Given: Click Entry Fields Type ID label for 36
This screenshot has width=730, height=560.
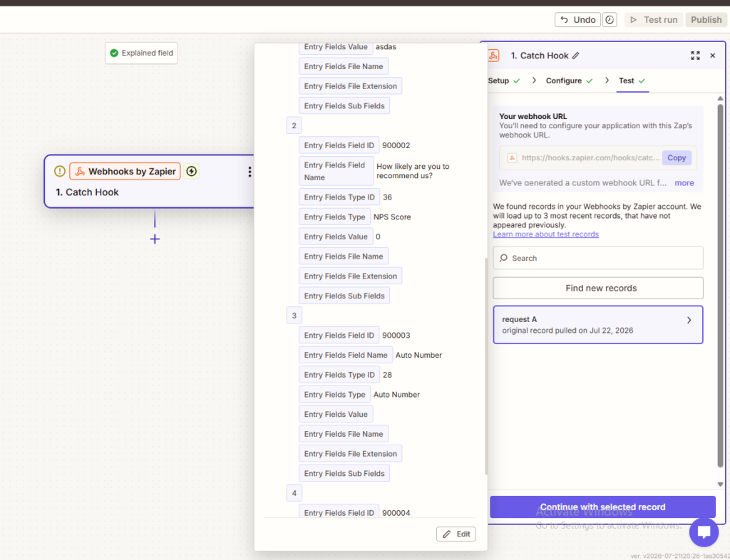Looking at the screenshot, I should 339,197.
